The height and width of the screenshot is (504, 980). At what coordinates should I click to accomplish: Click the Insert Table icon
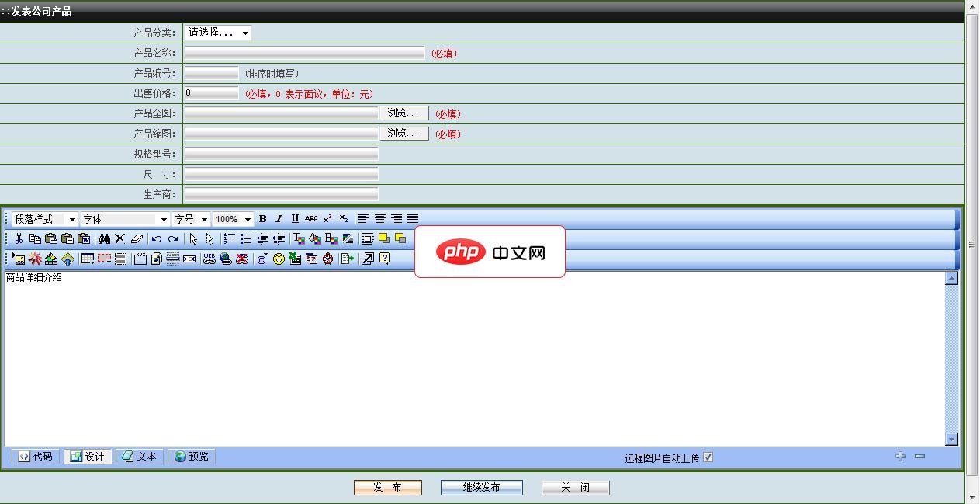pyautogui.click(x=87, y=259)
